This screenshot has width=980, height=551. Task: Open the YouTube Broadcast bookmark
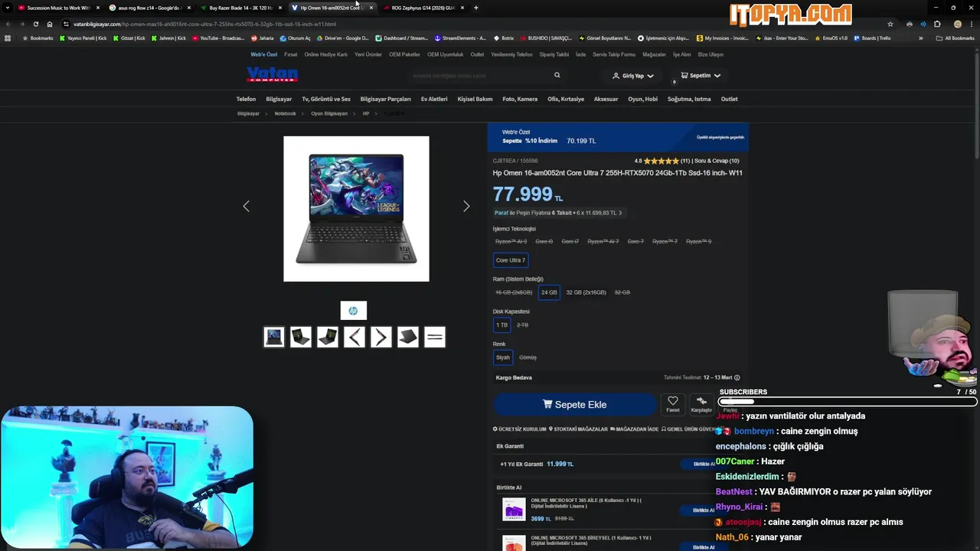(x=218, y=37)
